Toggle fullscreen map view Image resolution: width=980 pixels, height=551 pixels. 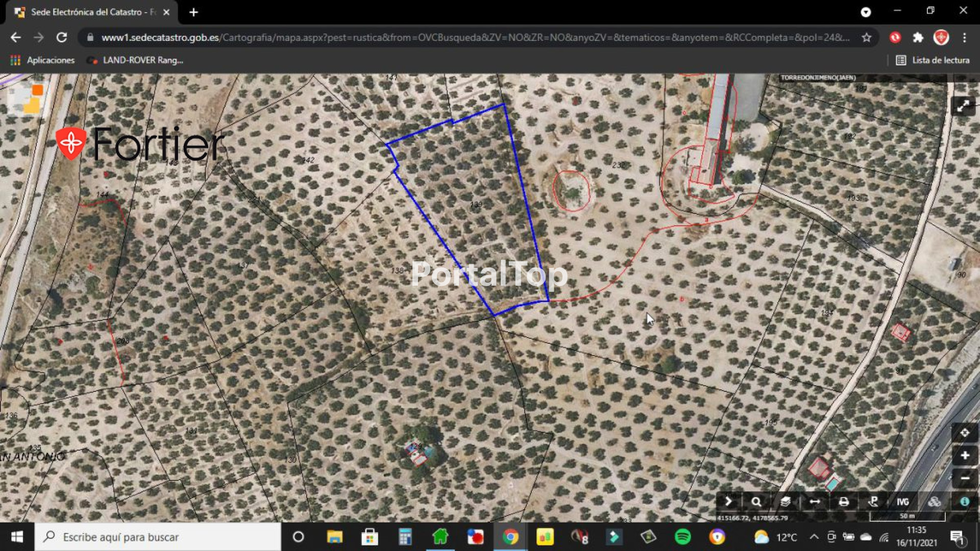point(963,106)
